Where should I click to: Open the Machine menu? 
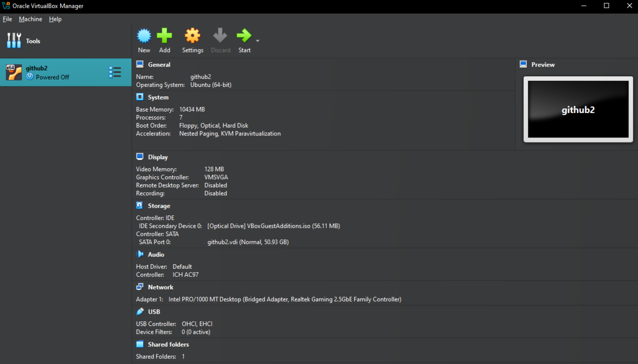pos(30,19)
